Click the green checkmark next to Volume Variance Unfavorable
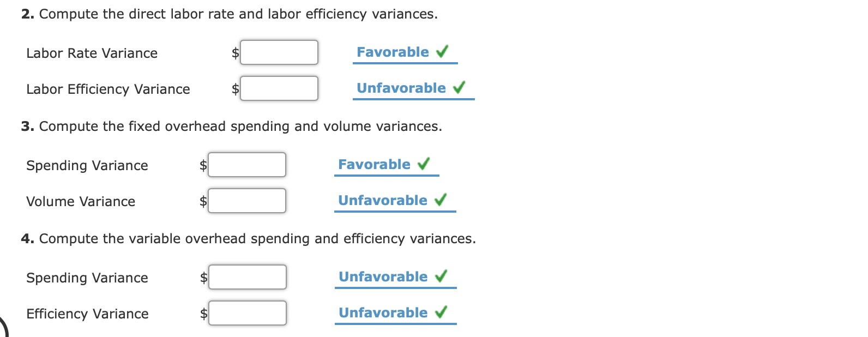Image resolution: width=868 pixels, height=337 pixels. coord(441,200)
